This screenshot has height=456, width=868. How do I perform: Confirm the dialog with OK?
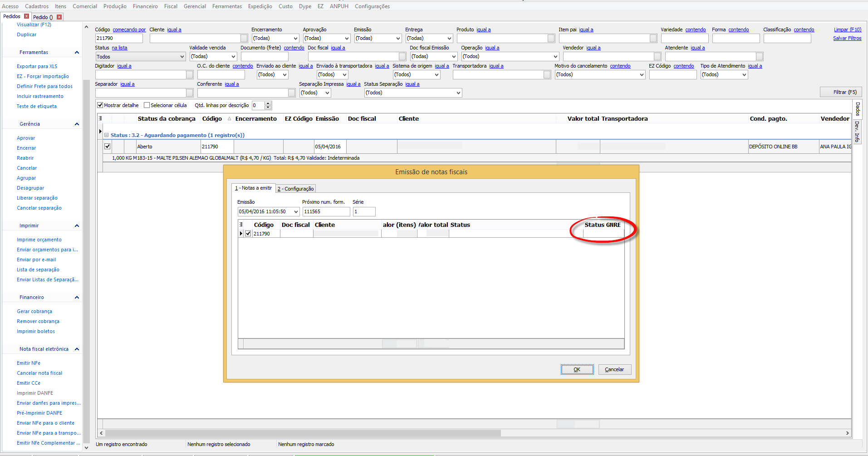click(x=577, y=369)
